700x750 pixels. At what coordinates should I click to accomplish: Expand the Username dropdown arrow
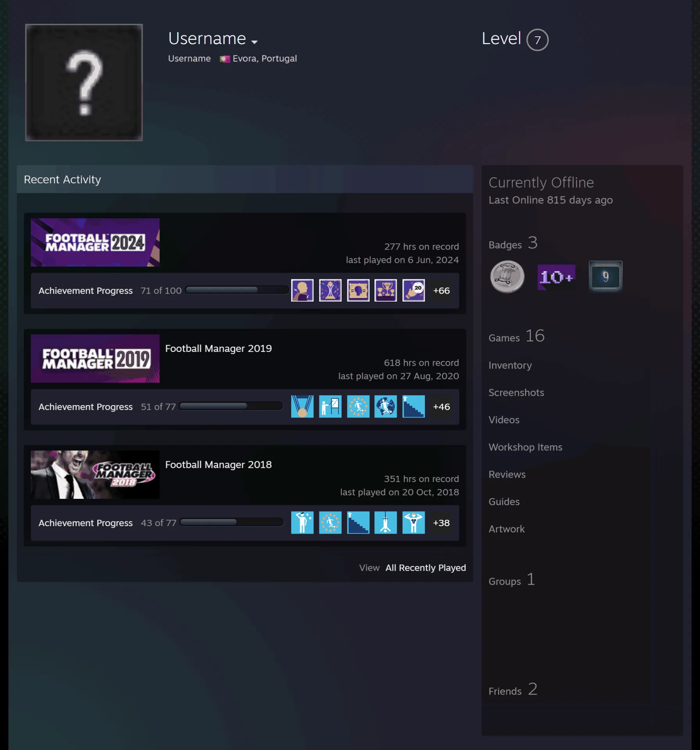pos(254,42)
